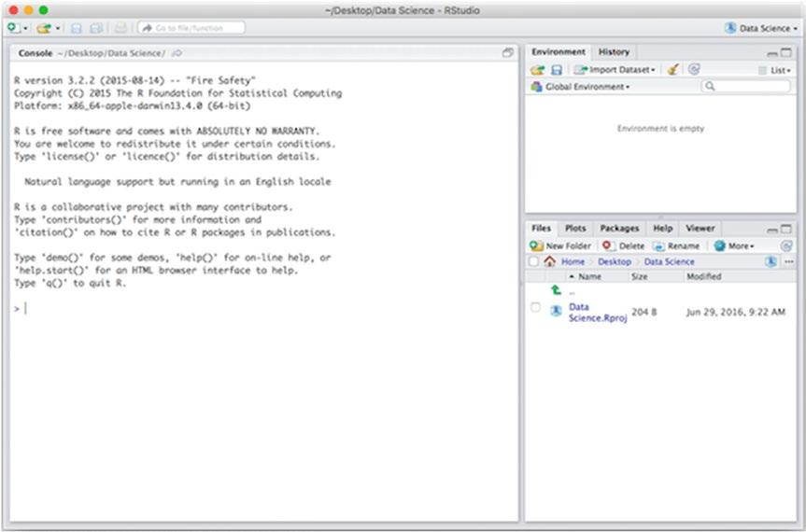Screen dimensions: 806x532
Task: Sort files by Size column
Action: point(639,276)
